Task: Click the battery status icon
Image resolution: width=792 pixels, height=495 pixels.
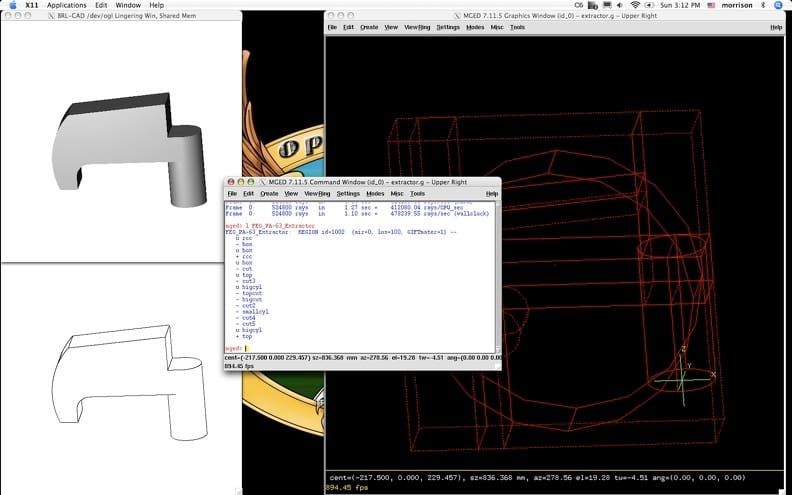Action: coord(649,5)
